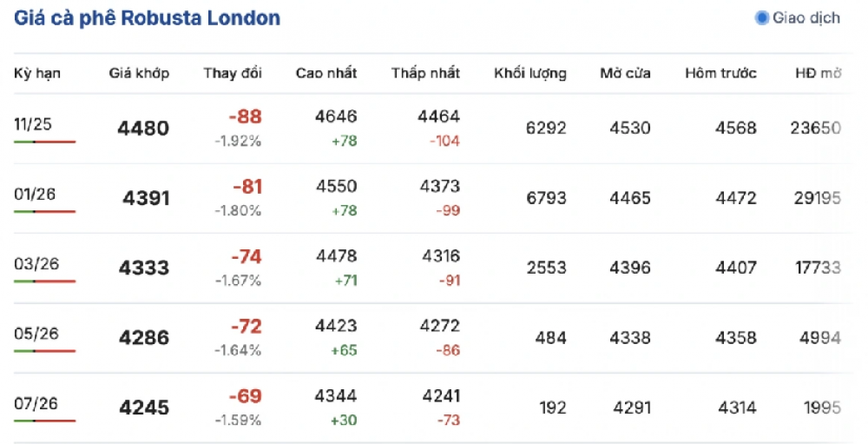Open the 01/26 contract term

point(35,194)
